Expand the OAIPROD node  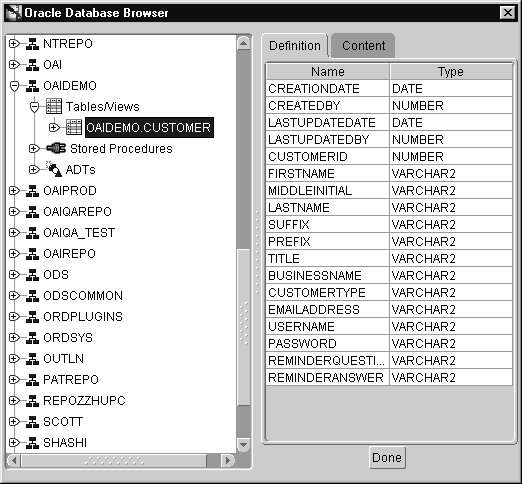point(14,191)
